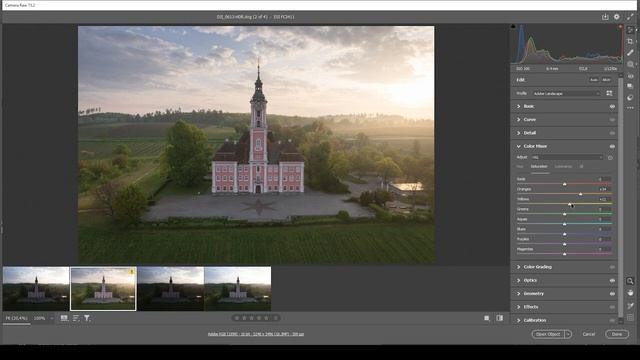
Task: Toggle Color Grading visibility eye
Action: [612, 267]
